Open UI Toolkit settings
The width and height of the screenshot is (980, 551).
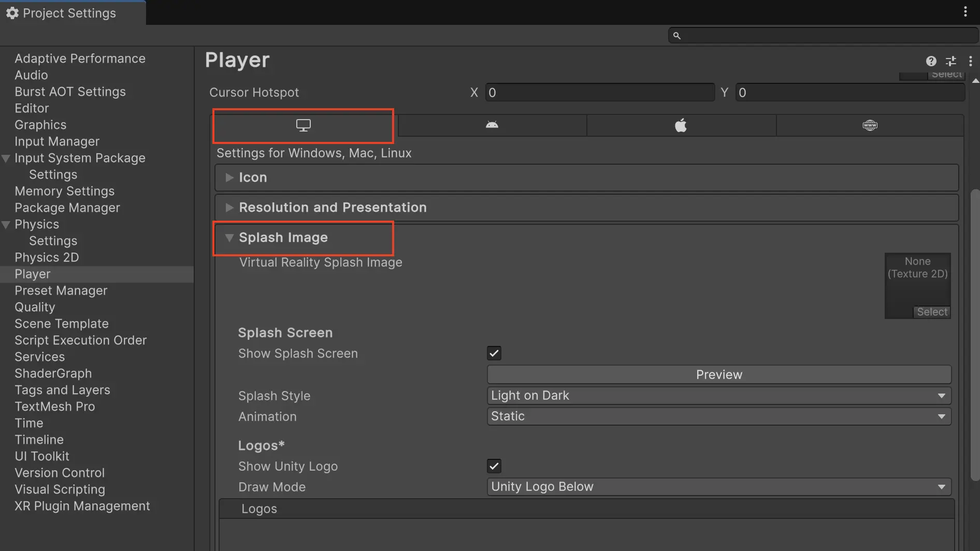[41, 456]
